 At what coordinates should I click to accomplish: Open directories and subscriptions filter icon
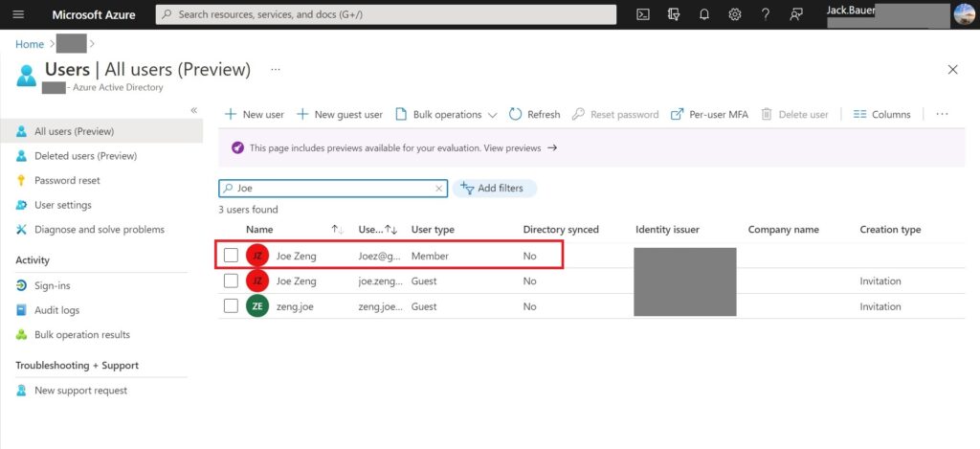[674, 14]
